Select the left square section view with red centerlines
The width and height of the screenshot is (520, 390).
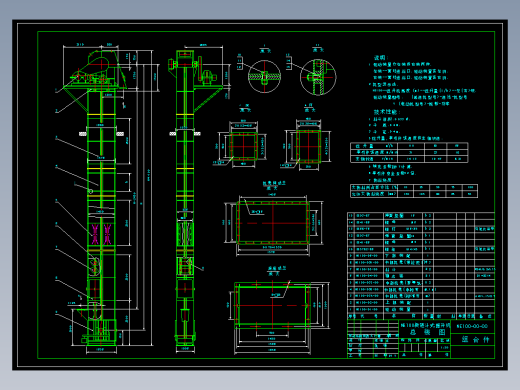pyautogui.click(x=244, y=146)
